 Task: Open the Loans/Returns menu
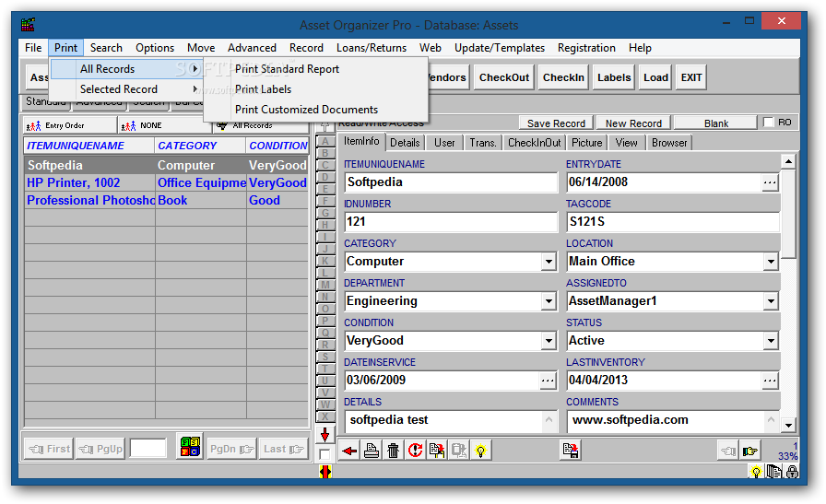click(x=372, y=48)
